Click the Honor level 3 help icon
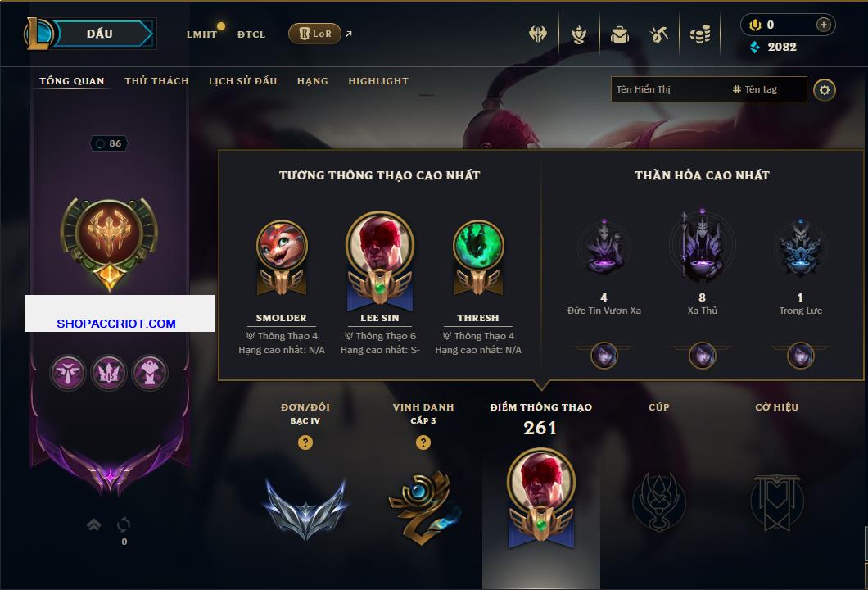This screenshot has width=868, height=590. tap(423, 442)
